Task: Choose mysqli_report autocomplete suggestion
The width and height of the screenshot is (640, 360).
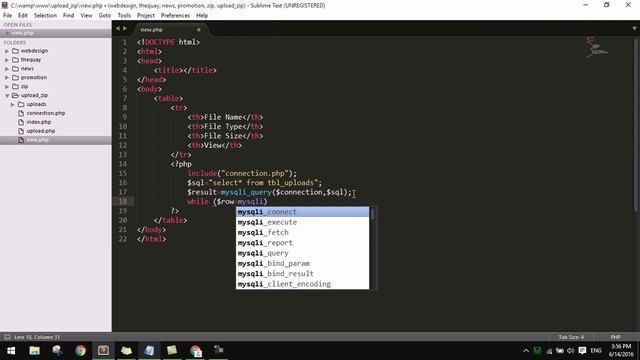Action: click(x=302, y=243)
